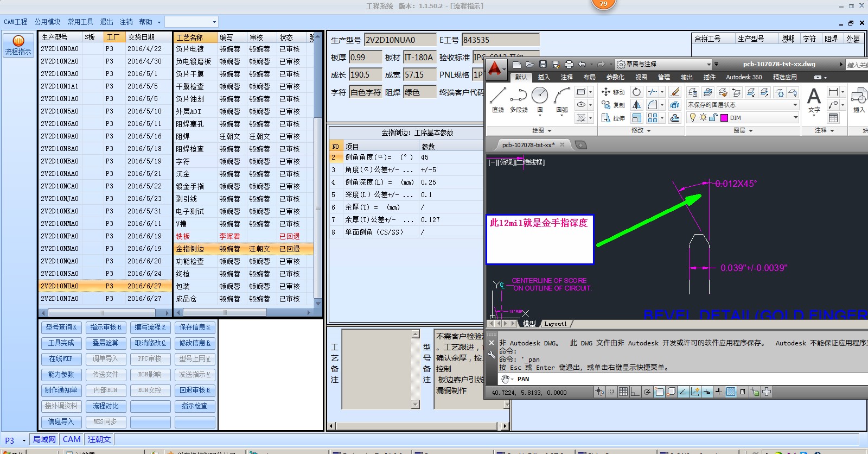
Task: Open the CAM工程 menu
Action: pyautogui.click(x=16, y=22)
